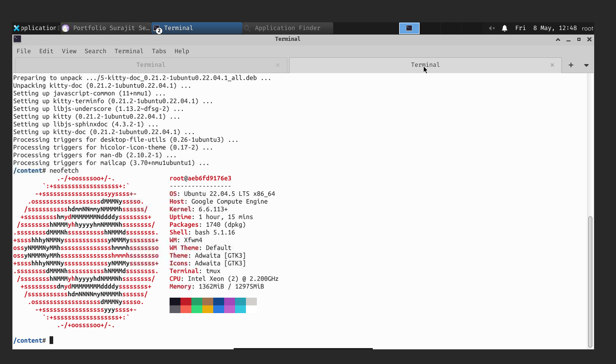Click the Shell: bash 5.1.16 line
Image resolution: width=616 pixels, height=364 pixels.
[x=202, y=232]
